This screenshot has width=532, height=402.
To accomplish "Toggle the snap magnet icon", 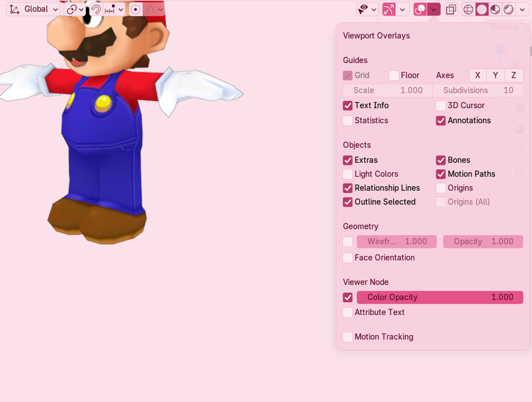I will click(x=96, y=9).
